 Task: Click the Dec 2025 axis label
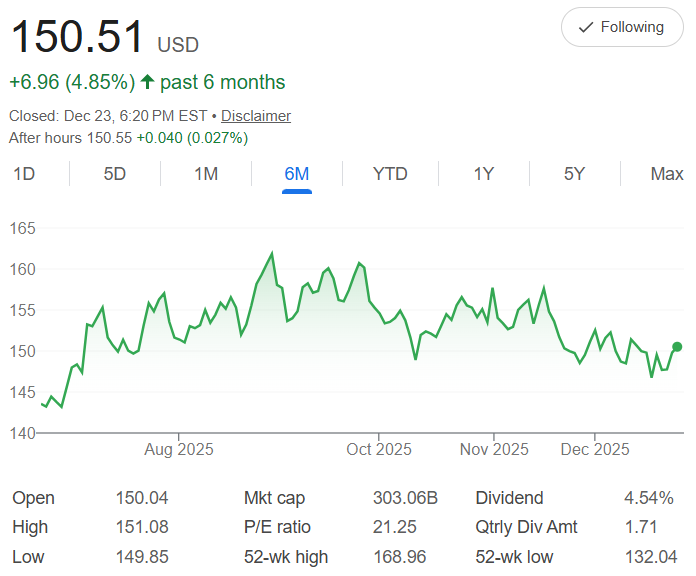click(595, 450)
